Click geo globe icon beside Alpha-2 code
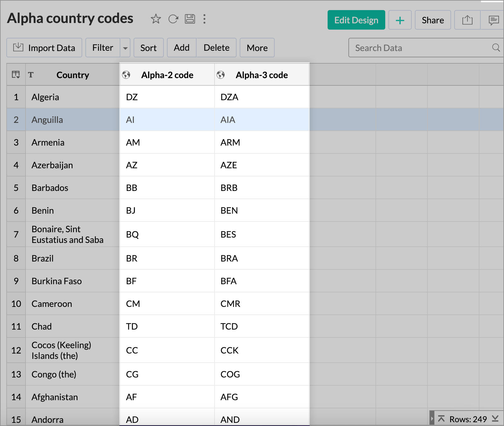504x426 pixels. [x=126, y=75]
